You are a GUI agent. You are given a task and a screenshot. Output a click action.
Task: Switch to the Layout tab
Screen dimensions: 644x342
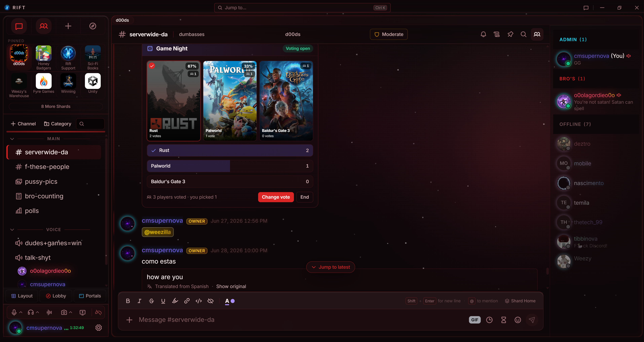pyautogui.click(x=22, y=296)
